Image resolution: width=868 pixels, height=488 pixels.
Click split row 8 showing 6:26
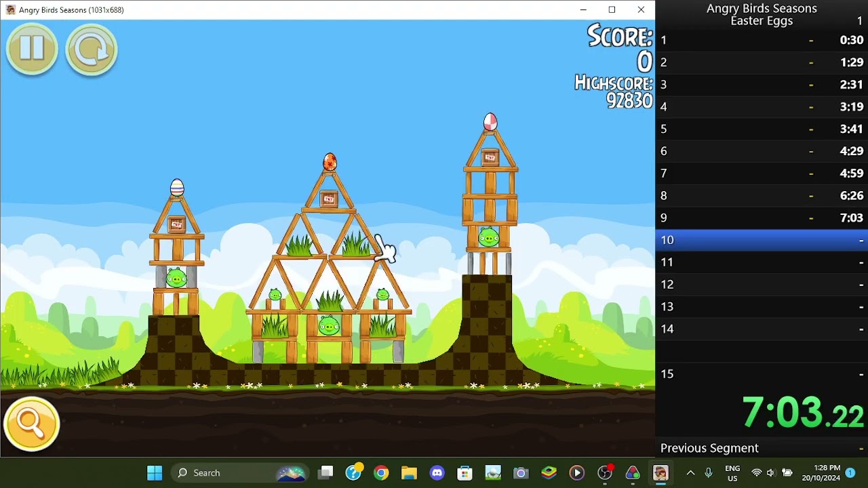(x=762, y=195)
